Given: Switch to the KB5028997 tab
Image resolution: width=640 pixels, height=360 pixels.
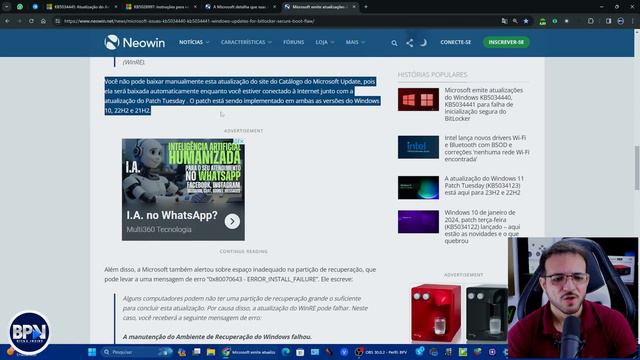Looking at the screenshot, I should click(x=161, y=7).
